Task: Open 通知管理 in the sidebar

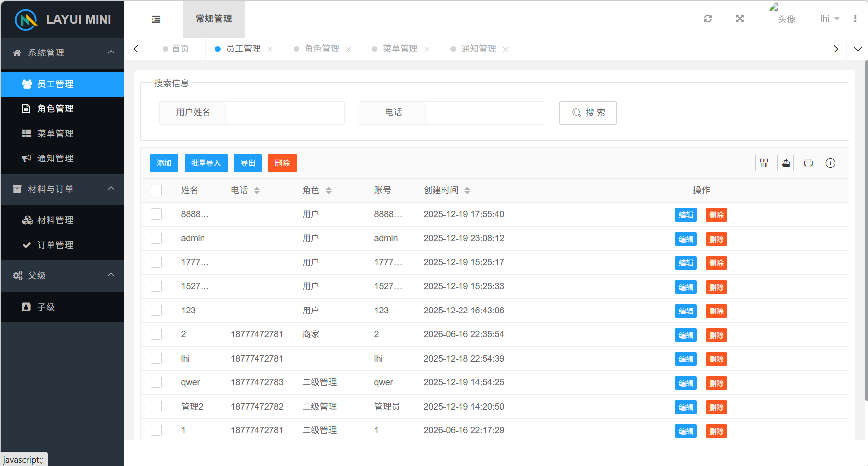Action: coord(62,158)
